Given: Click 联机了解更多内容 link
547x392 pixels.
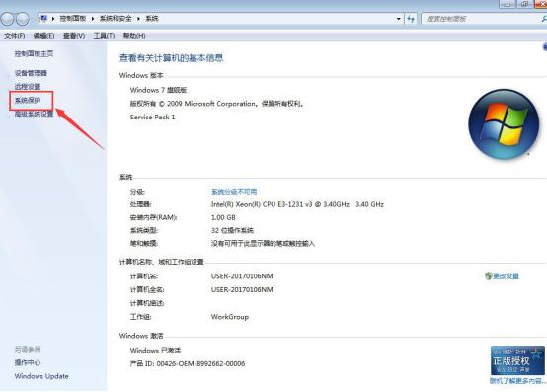Looking at the screenshot, I should click(518, 381).
